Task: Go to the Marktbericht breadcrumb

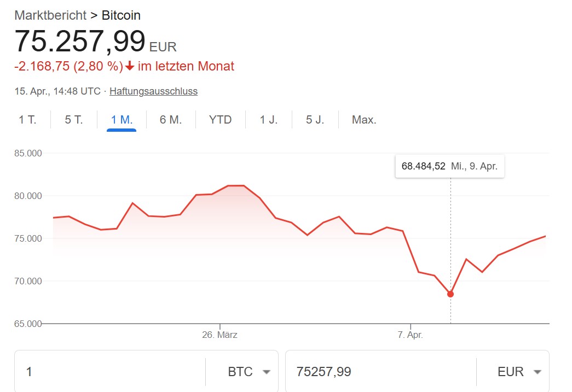Action: (x=50, y=15)
